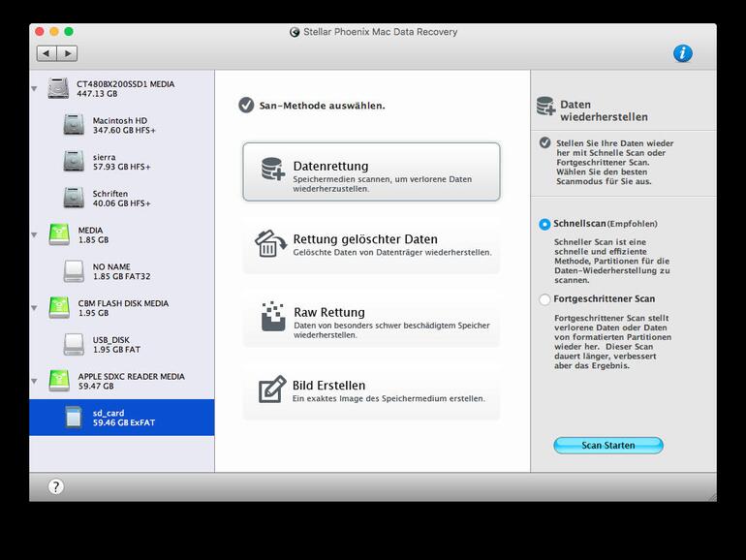Click the 'San-Methode auswählen.' heading
Viewport: 746px width, 560px height.
pos(322,106)
